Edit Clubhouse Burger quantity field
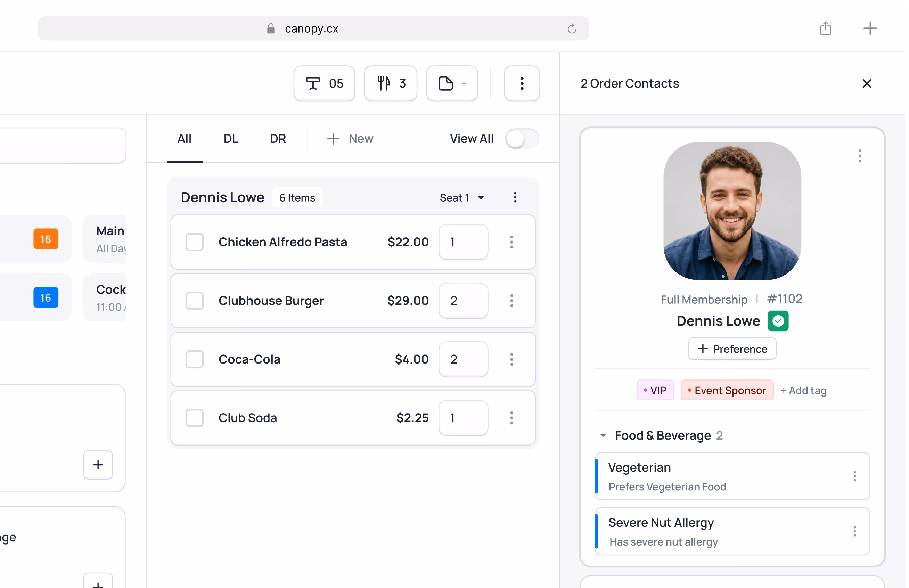This screenshot has width=909, height=588. tap(464, 301)
